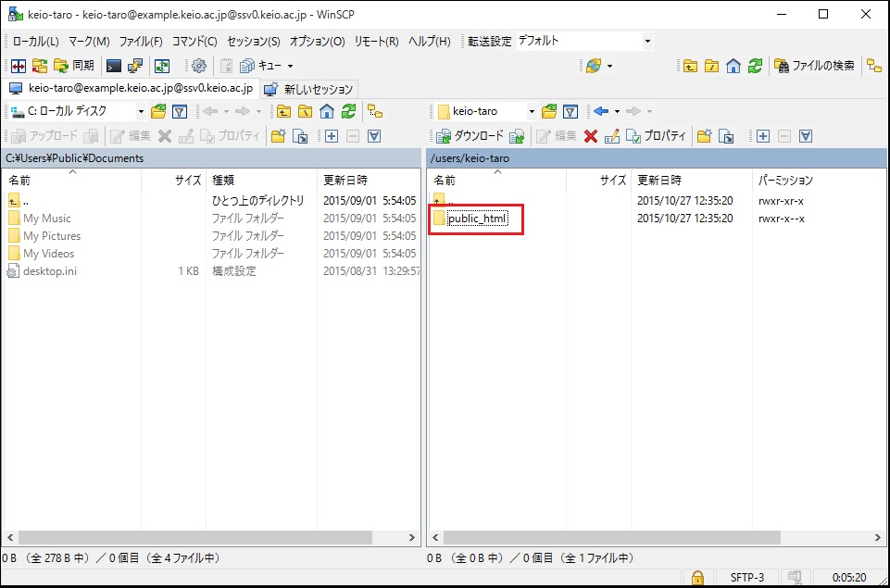Open remote Properties (プロパティ)
Image resolution: width=890 pixels, height=588 pixels.
point(656,136)
